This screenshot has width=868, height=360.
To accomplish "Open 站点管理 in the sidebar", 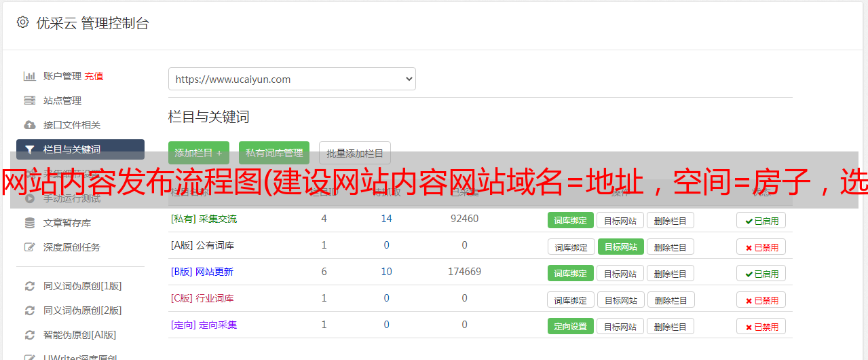I will pos(62,101).
